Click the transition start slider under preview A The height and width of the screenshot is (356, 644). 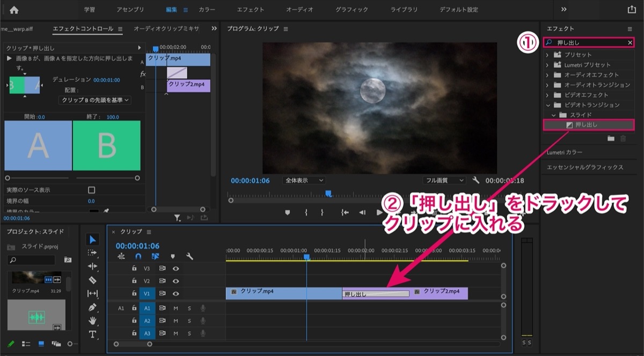click(8, 178)
